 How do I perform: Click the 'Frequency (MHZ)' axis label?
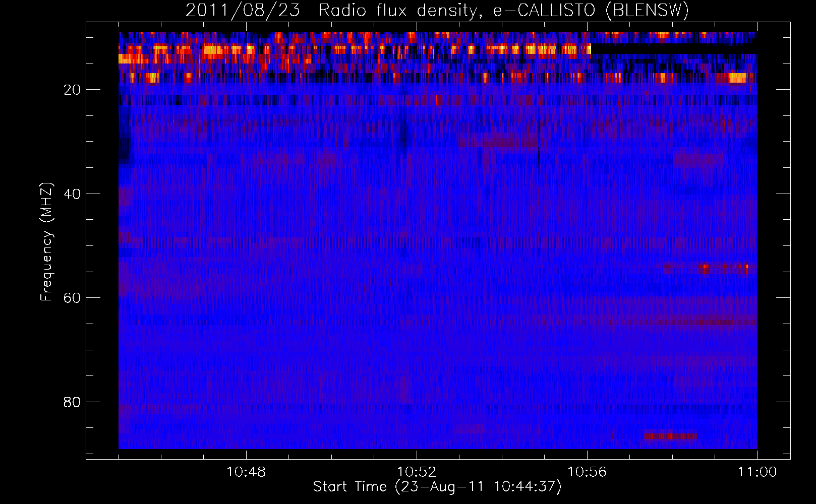pos(46,242)
